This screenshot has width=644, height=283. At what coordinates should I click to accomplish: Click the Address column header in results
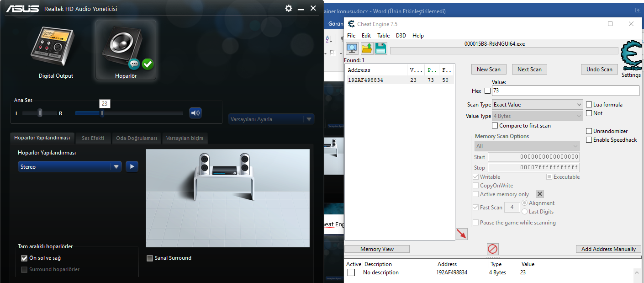coord(376,70)
